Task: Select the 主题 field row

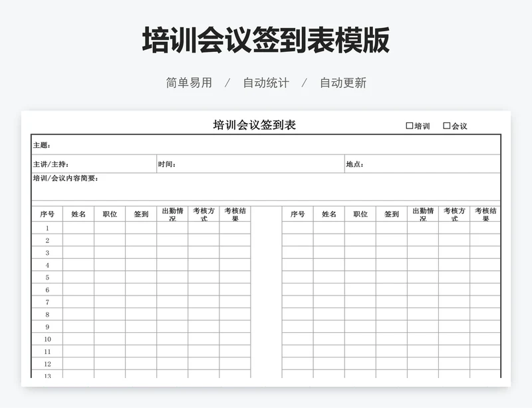Action: coord(266,145)
